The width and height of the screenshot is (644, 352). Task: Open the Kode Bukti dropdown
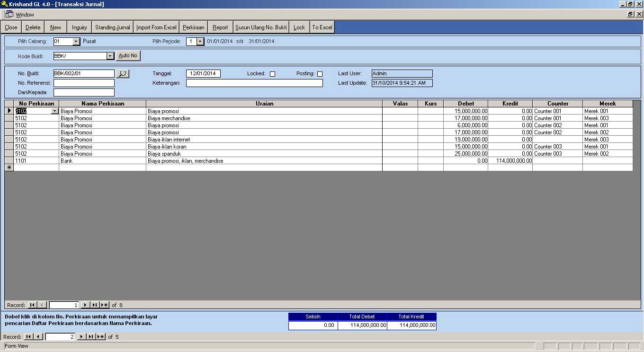(110, 56)
